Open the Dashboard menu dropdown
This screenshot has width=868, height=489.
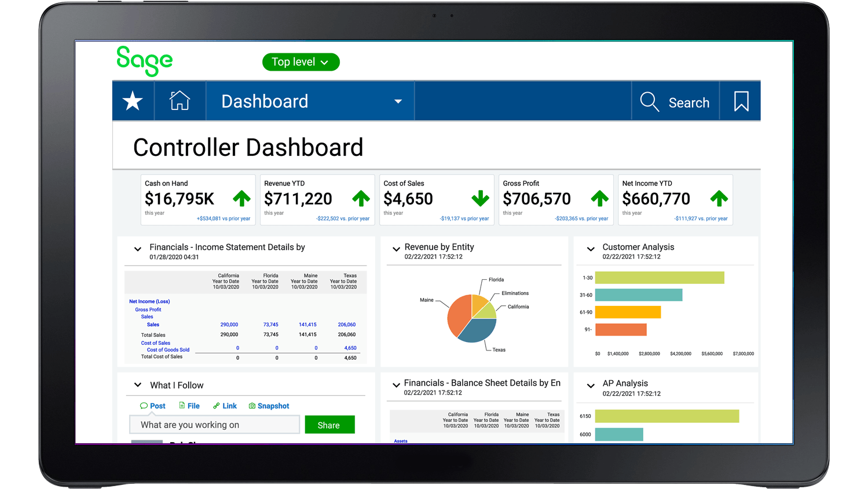[x=310, y=101]
